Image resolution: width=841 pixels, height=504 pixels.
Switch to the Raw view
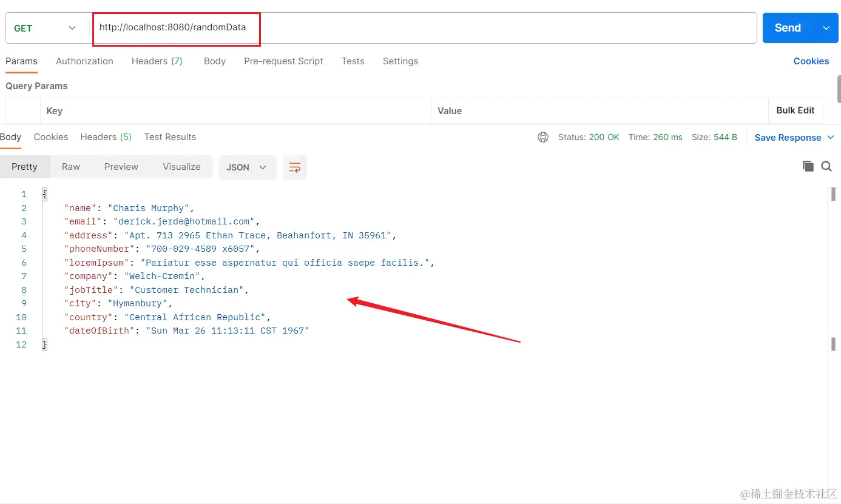coord(71,167)
